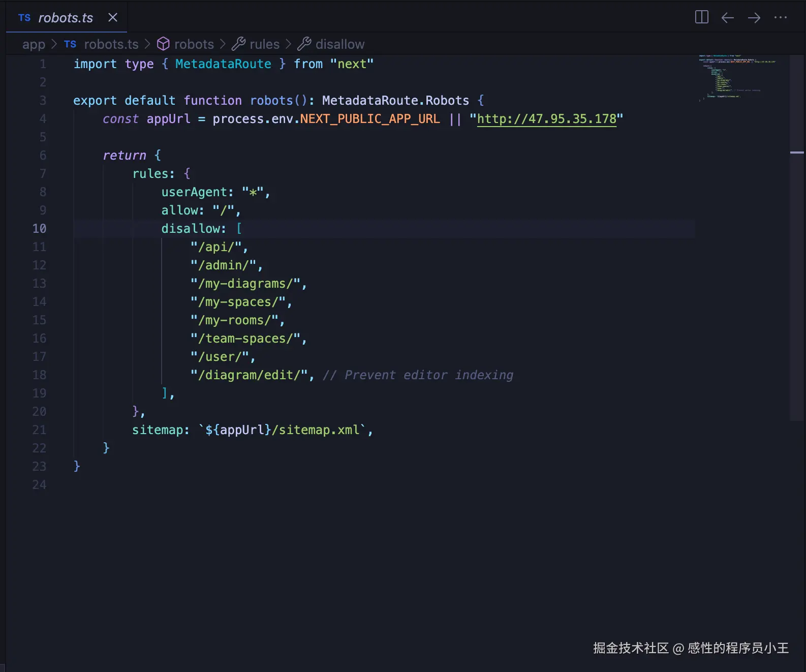Image resolution: width=806 pixels, height=672 pixels.
Task: Click the "/my-rooms/" string
Action: pyautogui.click(x=234, y=320)
